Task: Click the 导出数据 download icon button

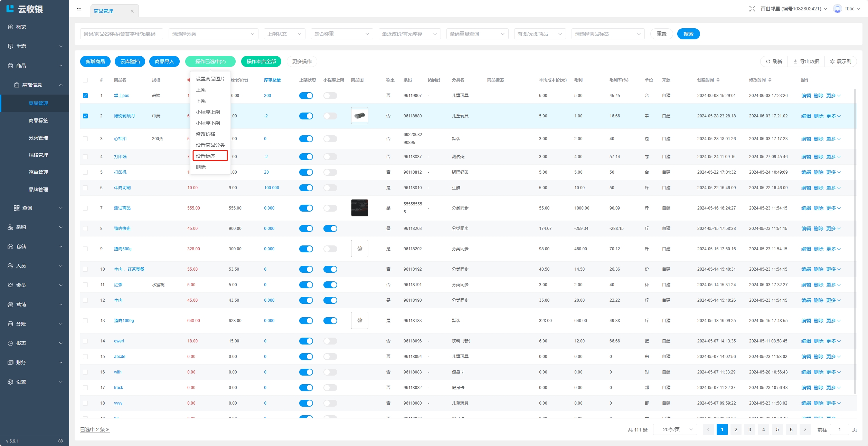Action: coord(795,61)
